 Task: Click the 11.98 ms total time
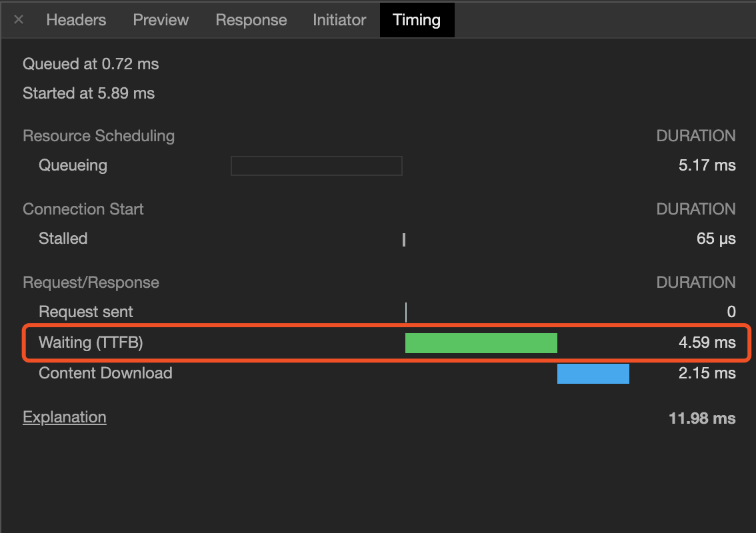point(702,418)
